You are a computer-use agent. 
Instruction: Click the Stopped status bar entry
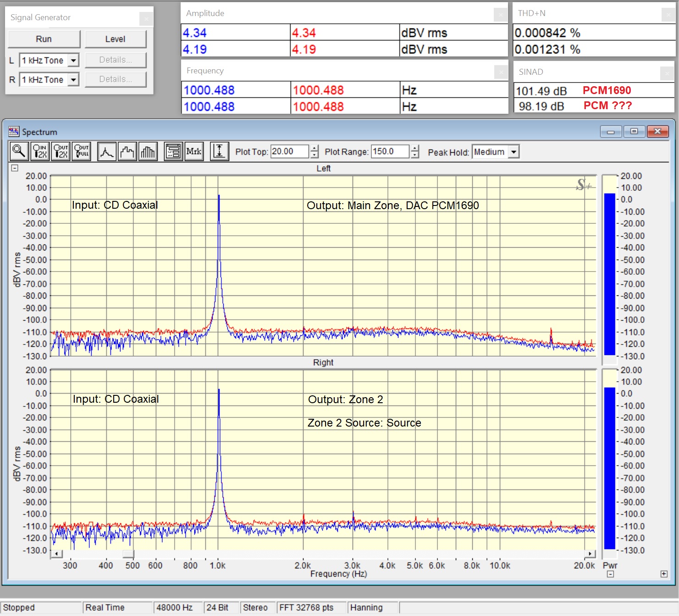[19, 607]
